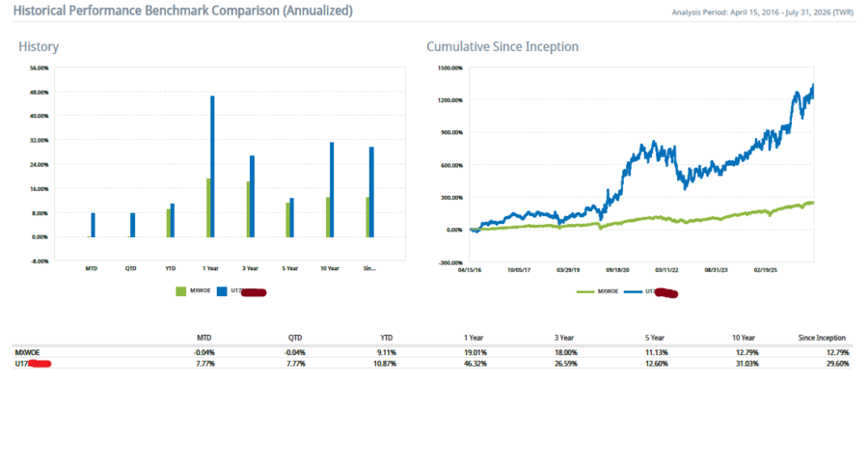Viewport: 868px width, 466px height.
Task: Click the green 3 Year bar
Action: coord(249,209)
